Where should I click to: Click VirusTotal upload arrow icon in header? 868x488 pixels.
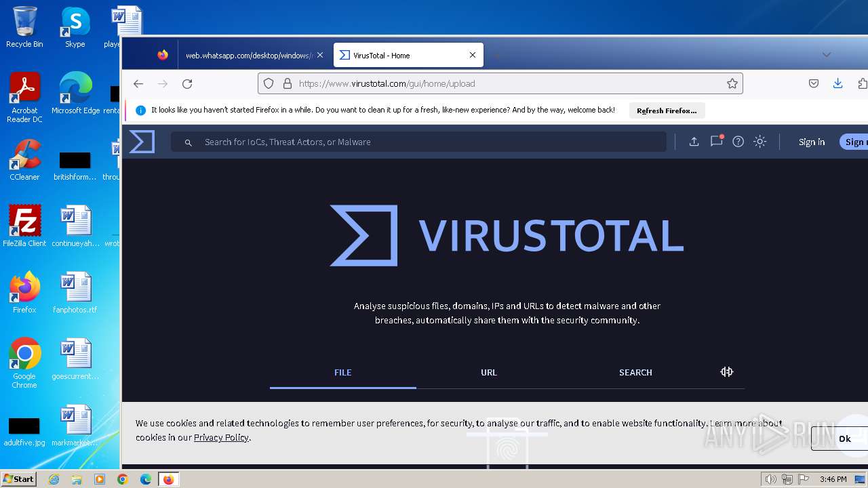(x=694, y=142)
